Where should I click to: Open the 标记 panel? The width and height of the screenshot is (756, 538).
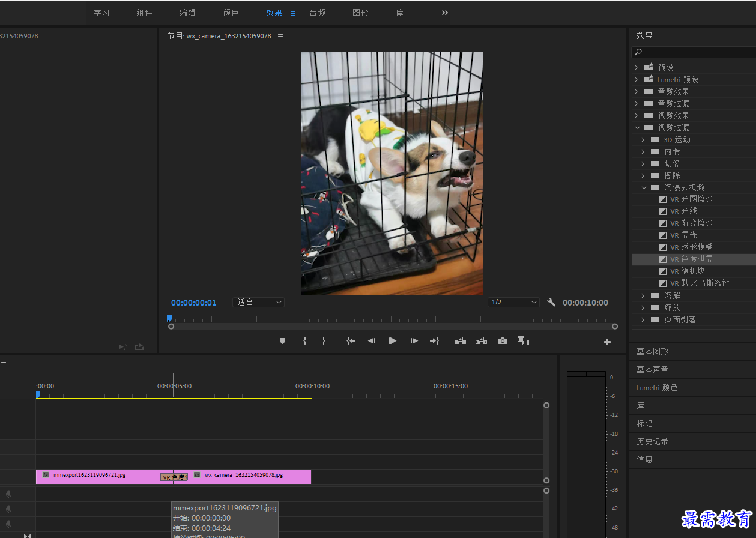tap(644, 423)
